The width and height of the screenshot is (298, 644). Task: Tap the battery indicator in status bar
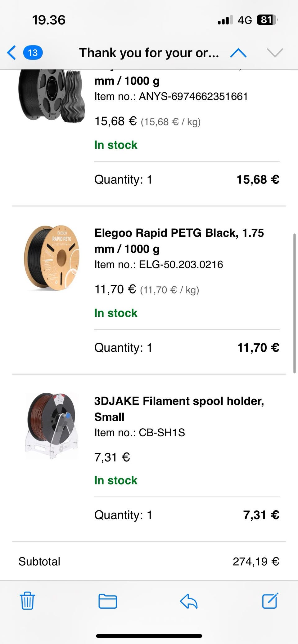(267, 20)
